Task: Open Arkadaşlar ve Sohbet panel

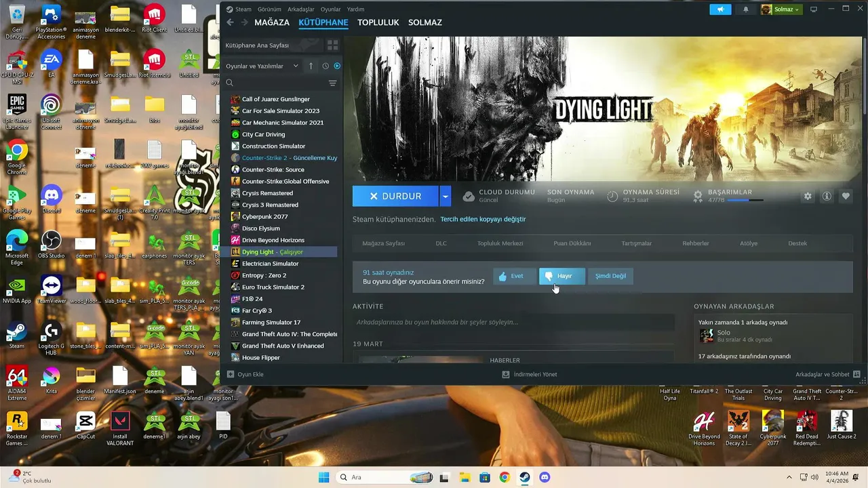Action: tap(828, 374)
